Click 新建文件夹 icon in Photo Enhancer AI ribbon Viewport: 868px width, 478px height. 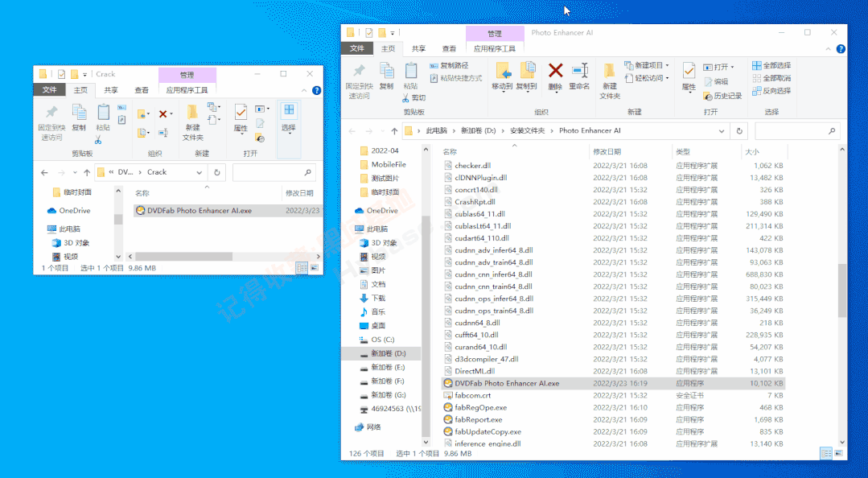[610, 70]
